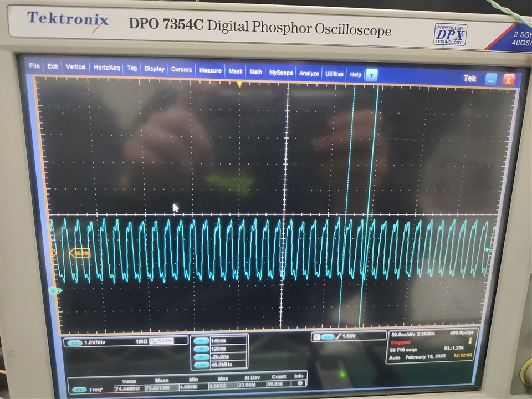Screen dimensions: 532x399
Task: Select the 50.0% trigger level tag
Action: (x=80, y=253)
